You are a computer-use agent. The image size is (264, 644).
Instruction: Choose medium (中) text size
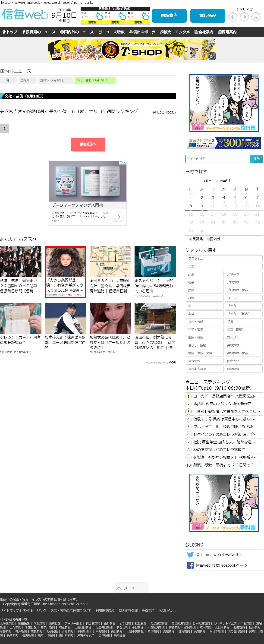244,17
